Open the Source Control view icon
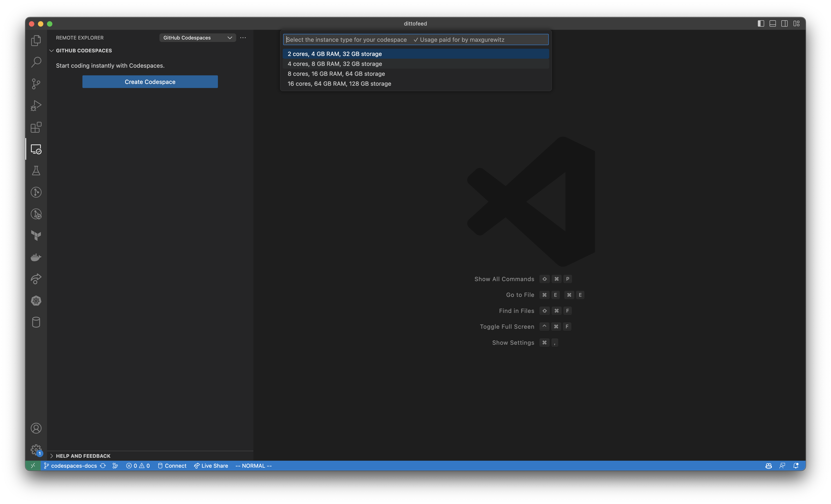 [x=36, y=84]
